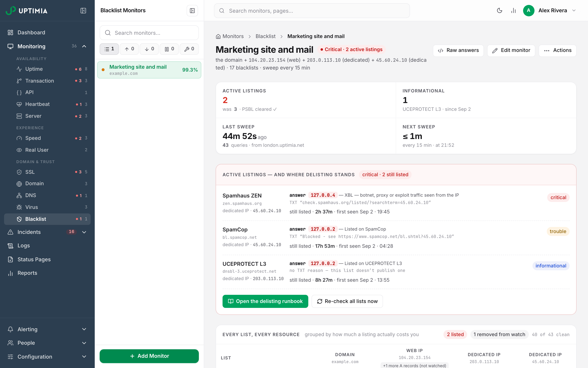Click Alex Rivera's avatar
Image resolution: width=588 pixels, height=368 pixels.
[528, 10]
